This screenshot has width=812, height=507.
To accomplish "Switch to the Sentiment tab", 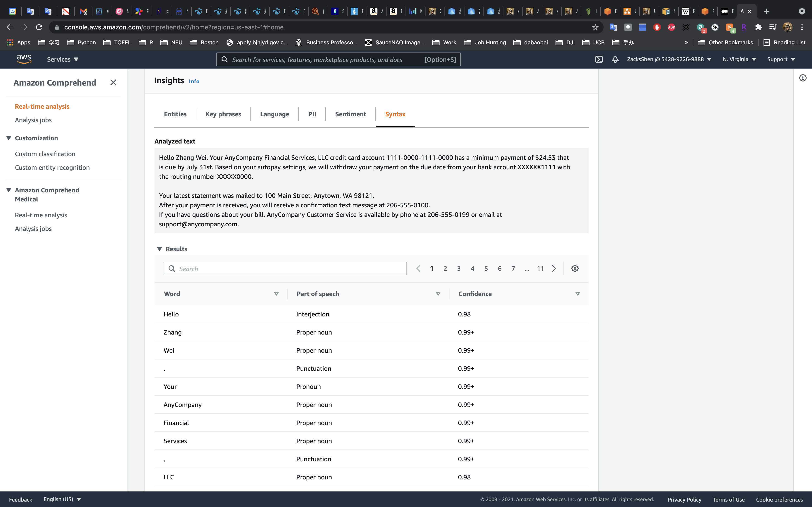I will tap(350, 114).
